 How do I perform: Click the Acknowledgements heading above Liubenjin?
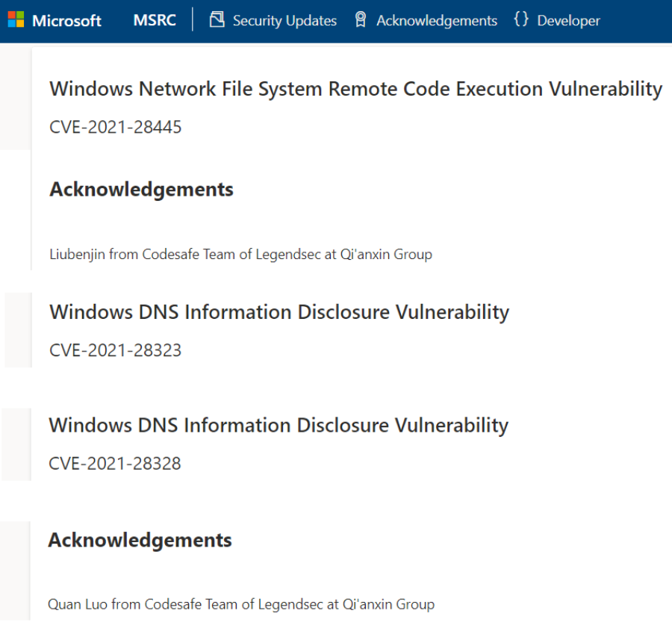click(141, 190)
